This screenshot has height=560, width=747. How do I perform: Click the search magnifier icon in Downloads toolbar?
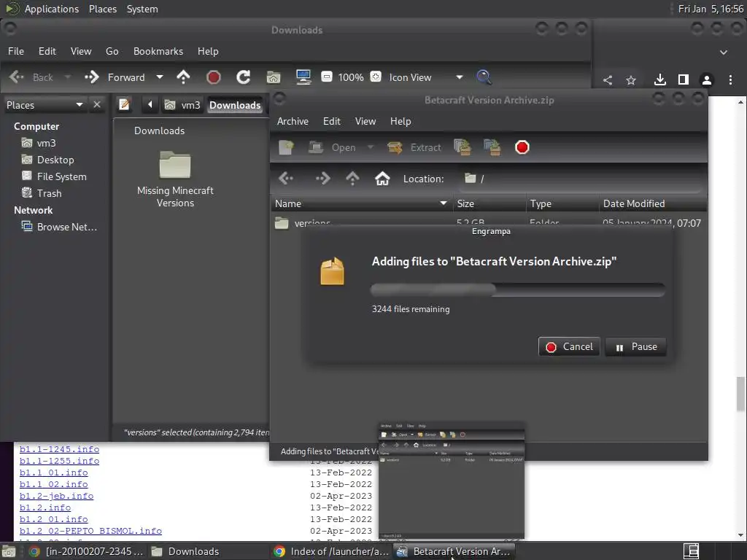[x=484, y=77]
